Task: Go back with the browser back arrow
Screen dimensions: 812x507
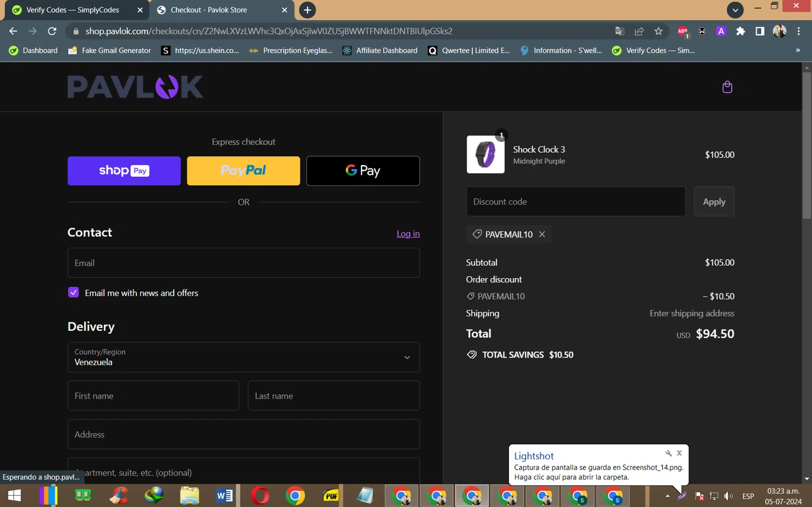Action: click(14, 31)
